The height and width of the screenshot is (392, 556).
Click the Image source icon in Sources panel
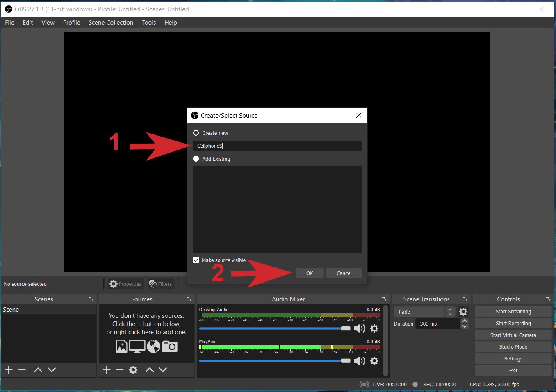[121, 346]
